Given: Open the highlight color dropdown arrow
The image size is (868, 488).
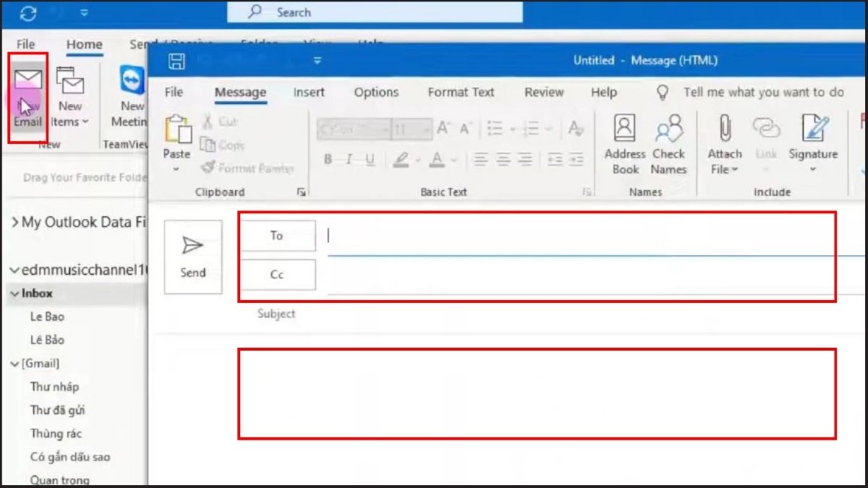Looking at the screenshot, I should tap(417, 160).
